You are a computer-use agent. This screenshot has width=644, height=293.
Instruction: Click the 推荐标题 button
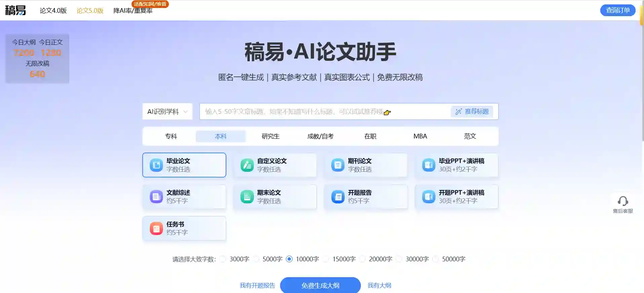[472, 111]
